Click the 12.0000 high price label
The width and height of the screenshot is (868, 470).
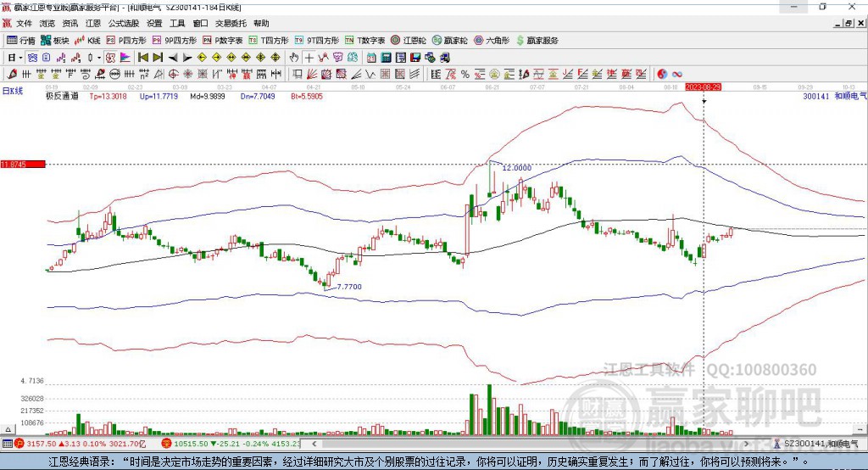[x=517, y=167]
